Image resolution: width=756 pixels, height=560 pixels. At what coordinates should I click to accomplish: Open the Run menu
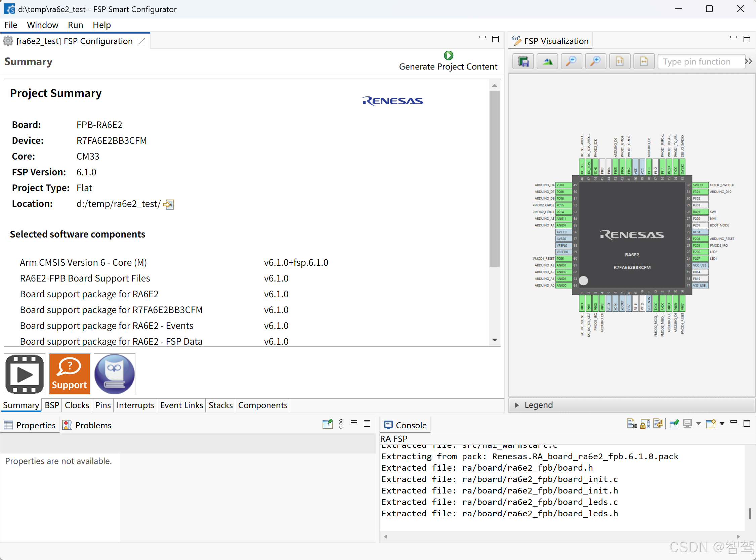[75, 25]
